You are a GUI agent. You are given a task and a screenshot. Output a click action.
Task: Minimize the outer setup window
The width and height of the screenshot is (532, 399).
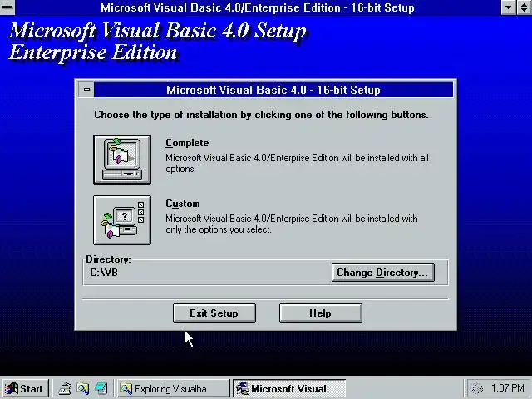pos(508,7)
